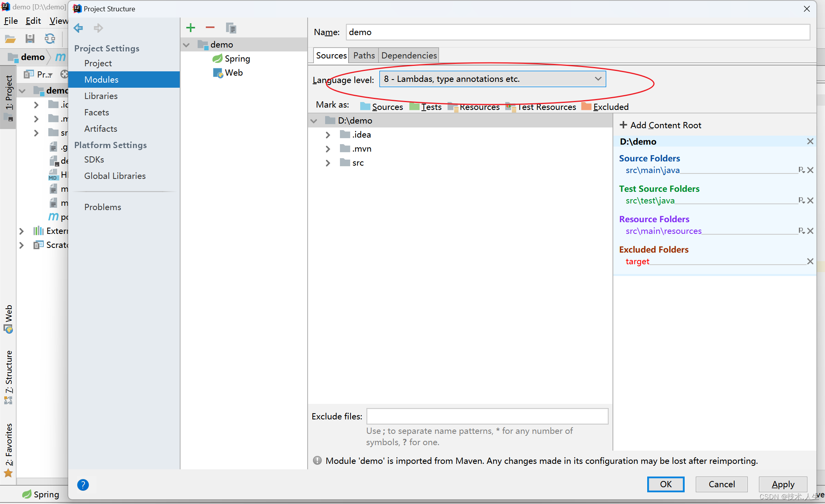Click the Exclude files input field

[487, 416]
